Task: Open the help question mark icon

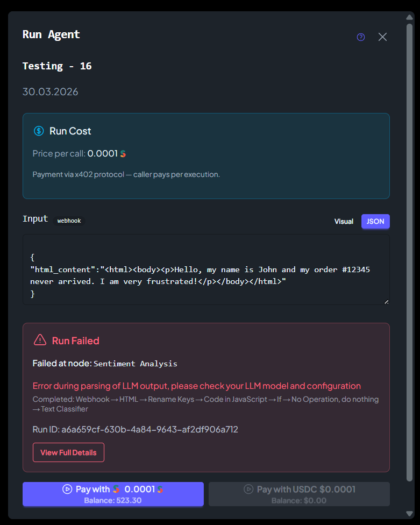Action: point(360,37)
